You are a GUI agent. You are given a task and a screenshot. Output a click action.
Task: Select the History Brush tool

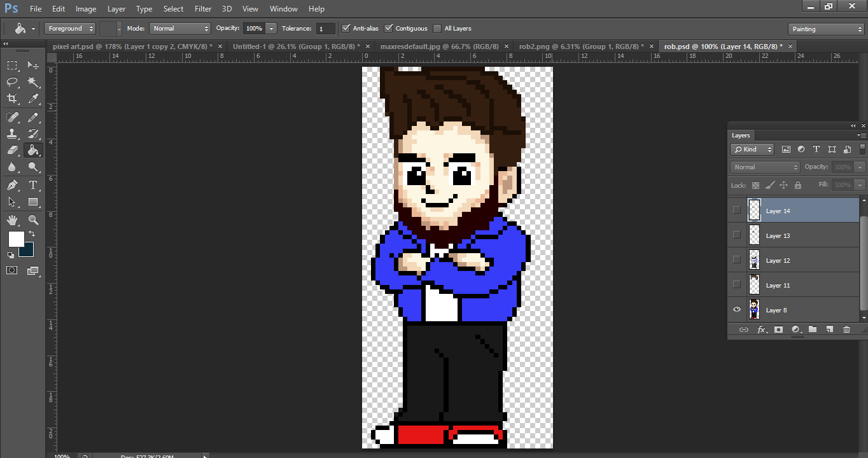tap(33, 134)
